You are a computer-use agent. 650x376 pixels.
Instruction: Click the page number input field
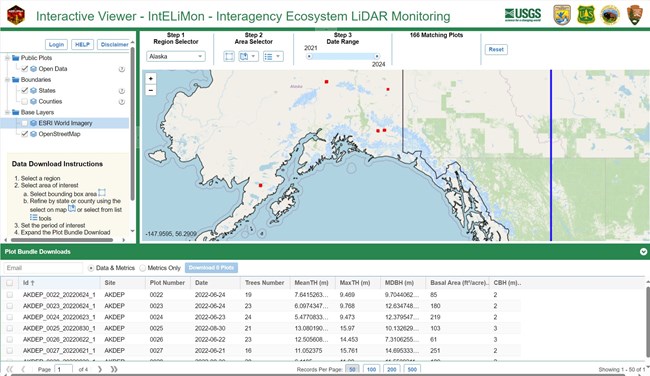pyautogui.click(x=63, y=369)
